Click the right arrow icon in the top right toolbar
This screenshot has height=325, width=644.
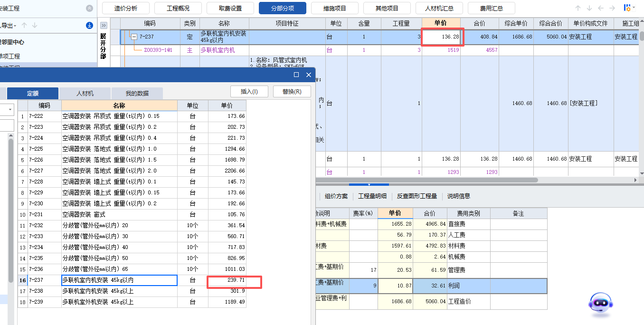click(612, 8)
